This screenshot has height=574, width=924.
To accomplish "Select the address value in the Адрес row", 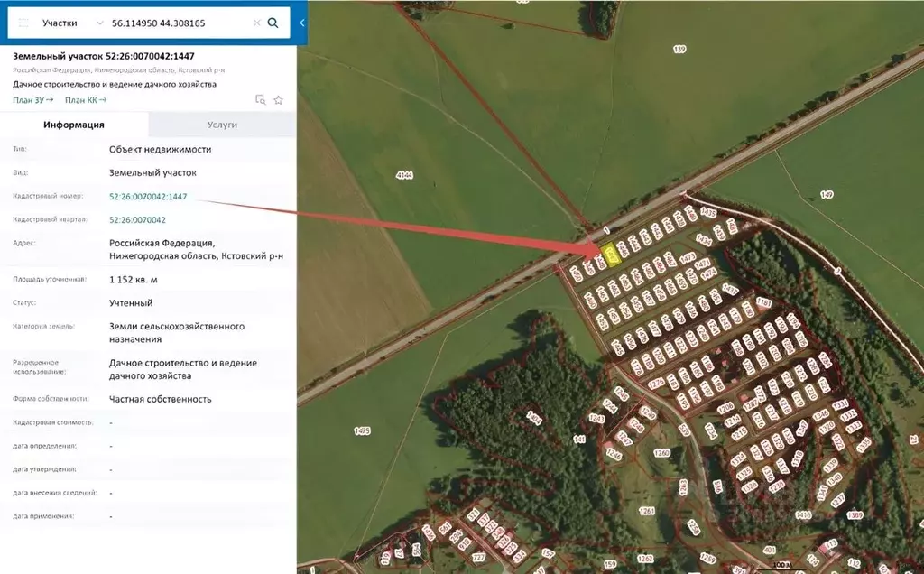I will 196,249.
